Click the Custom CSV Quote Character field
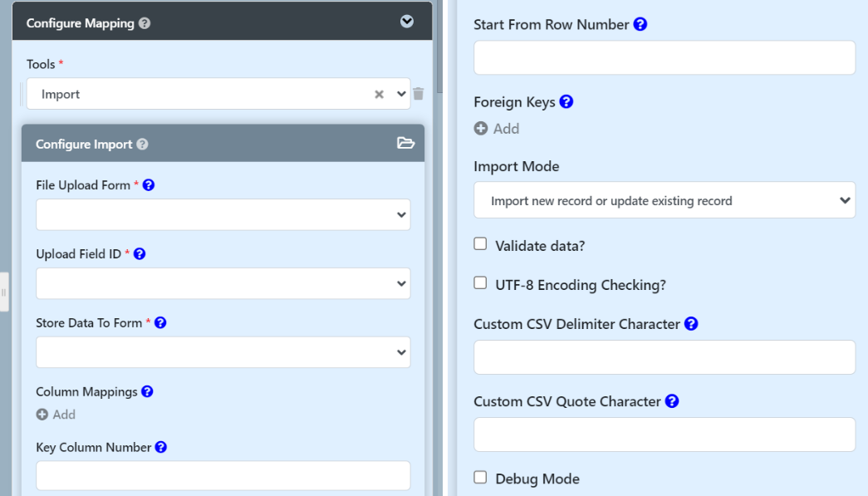868x496 pixels. click(x=664, y=435)
